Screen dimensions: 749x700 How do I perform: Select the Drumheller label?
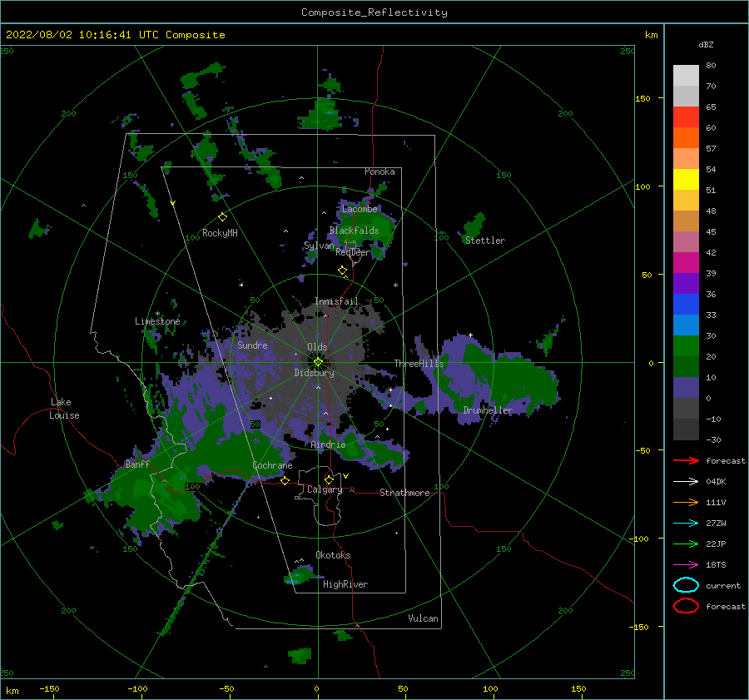click(x=488, y=410)
